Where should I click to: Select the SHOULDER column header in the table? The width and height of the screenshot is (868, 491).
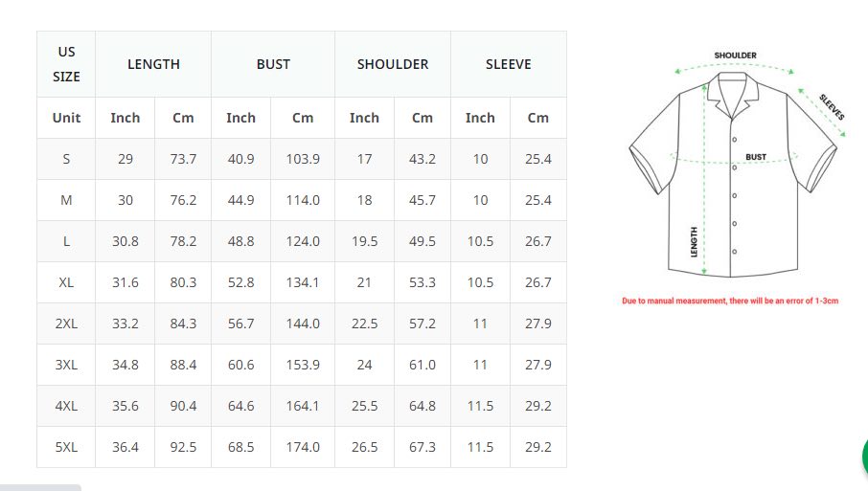point(392,64)
